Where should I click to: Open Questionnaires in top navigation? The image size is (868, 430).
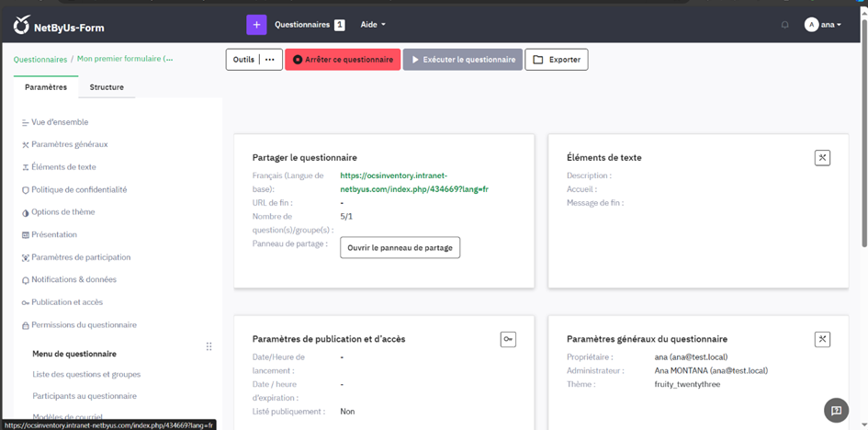tap(302, 25)
